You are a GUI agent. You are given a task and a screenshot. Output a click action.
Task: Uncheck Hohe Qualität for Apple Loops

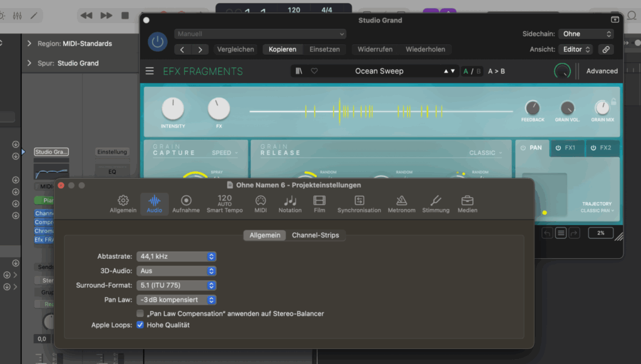(x=140, y=325)
